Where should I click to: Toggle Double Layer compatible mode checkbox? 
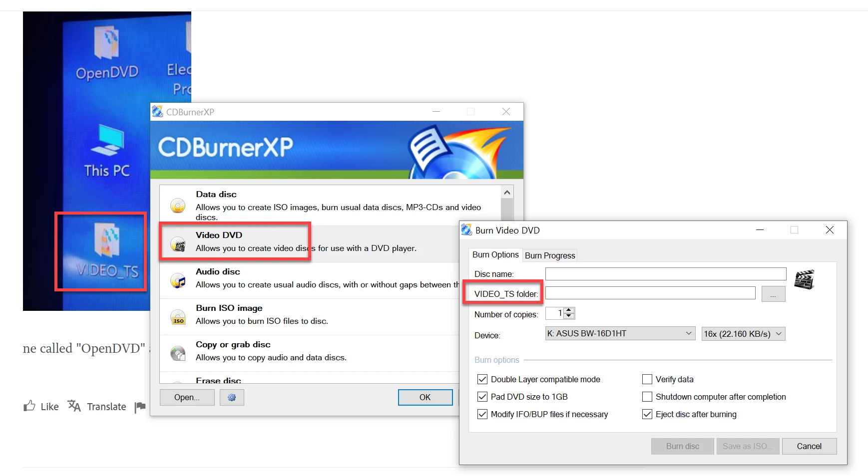point(482,379)
